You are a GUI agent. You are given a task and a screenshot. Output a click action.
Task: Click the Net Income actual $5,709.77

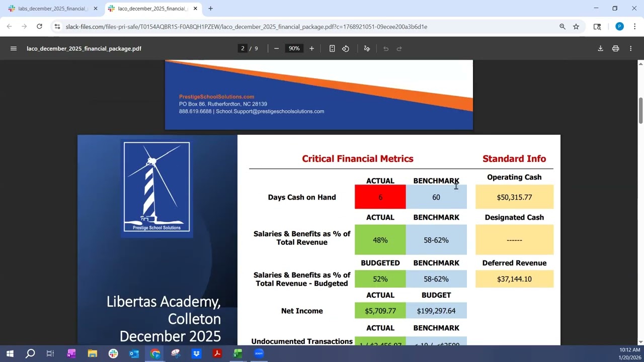380,311
